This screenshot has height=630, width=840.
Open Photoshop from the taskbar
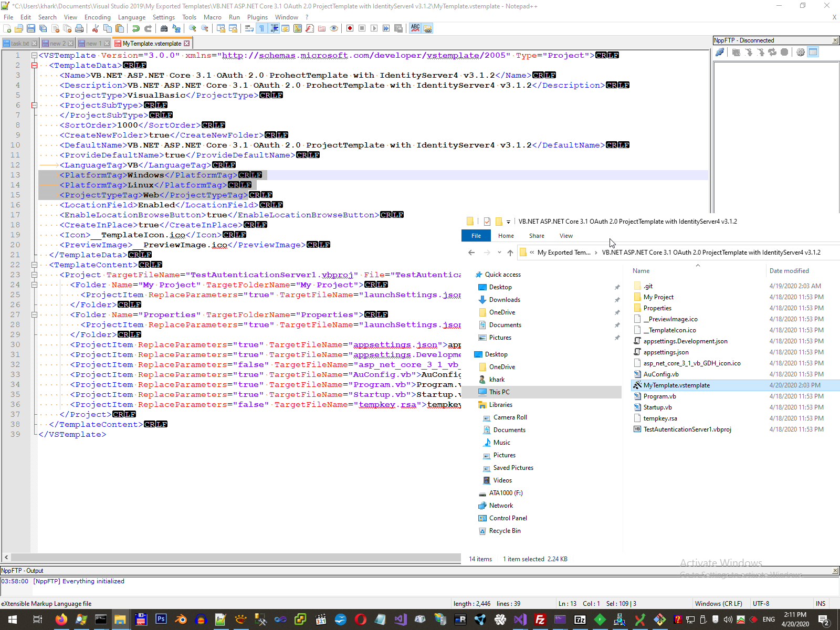(x=161, y=619)
